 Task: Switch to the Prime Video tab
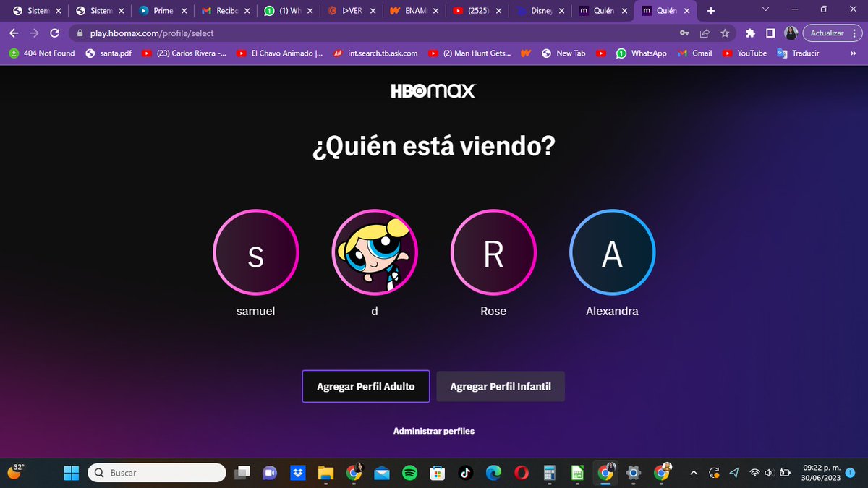click(x=159, y=10)
